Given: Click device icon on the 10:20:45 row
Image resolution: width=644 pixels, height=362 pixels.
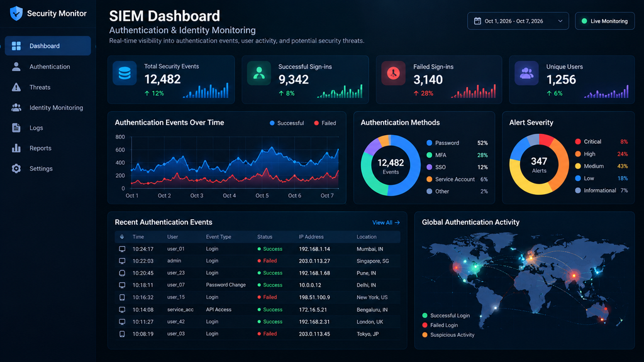Looking at the screenshot, I should (x=122, y=273).
